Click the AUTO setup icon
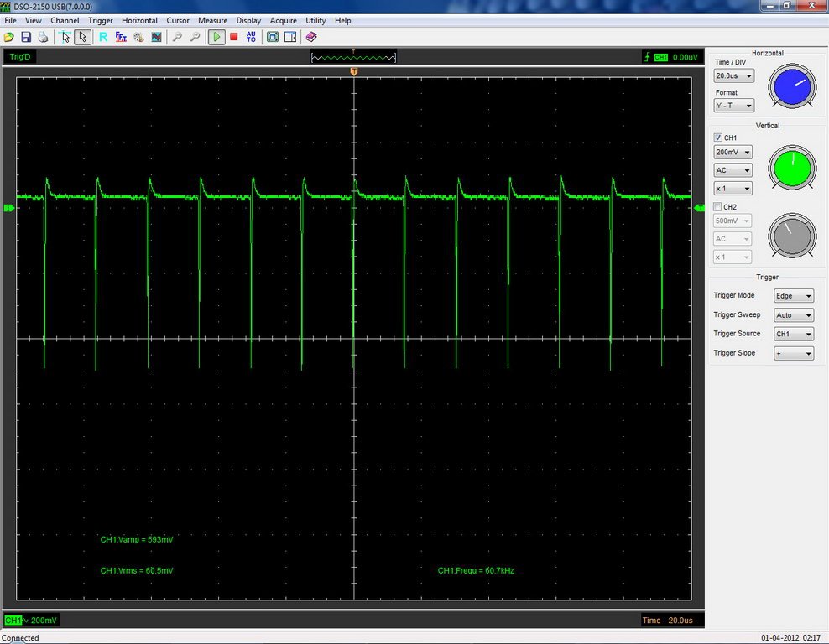The image size is (829, 644). point(249,37)
